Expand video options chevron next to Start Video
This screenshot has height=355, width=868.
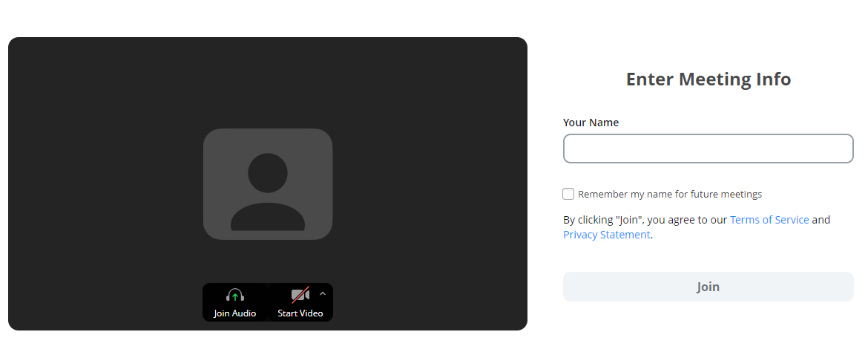coord(323,294)
